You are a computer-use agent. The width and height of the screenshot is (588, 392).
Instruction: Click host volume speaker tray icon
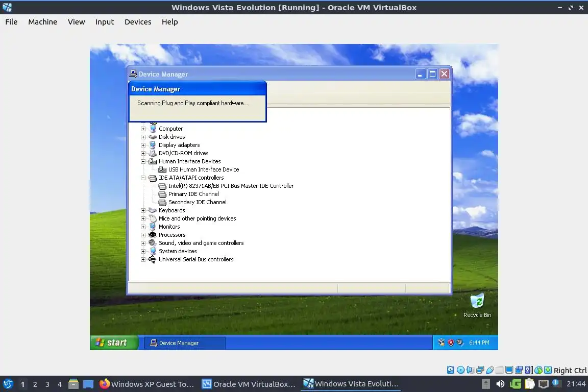coord(500,384)
